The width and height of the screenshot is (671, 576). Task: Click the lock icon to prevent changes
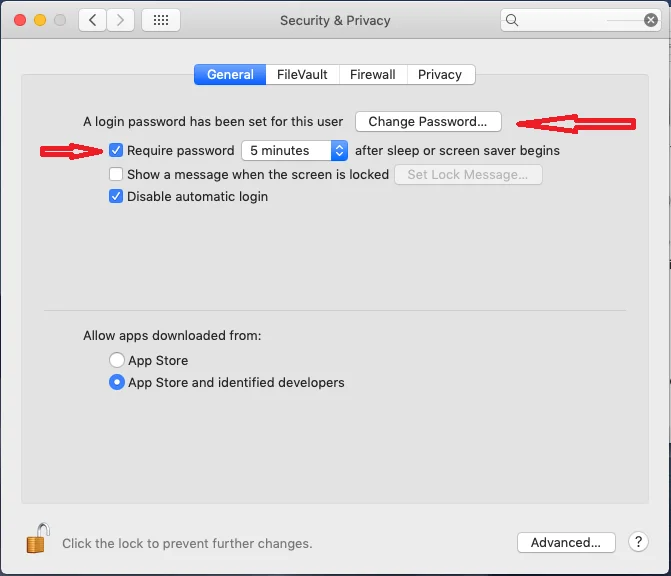[37, 539]
